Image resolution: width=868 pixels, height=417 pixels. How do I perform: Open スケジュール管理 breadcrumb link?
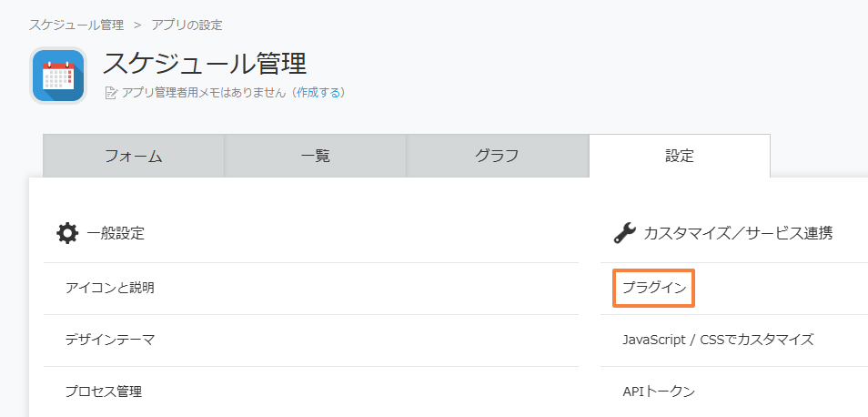tap(76, 25)
